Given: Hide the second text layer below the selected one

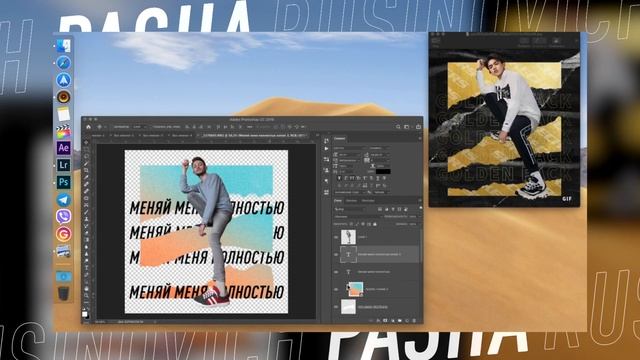Looking at the screenshot, I should click(336, 271).
